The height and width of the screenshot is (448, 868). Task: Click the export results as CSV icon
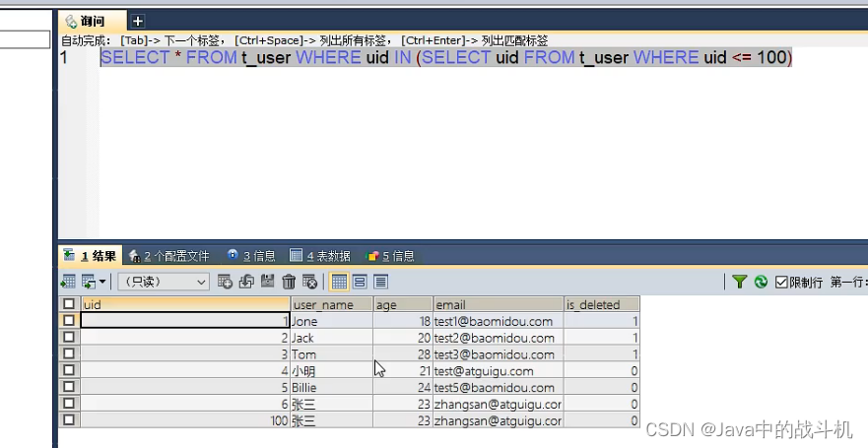pyautogui.click(x=68, y=282)
